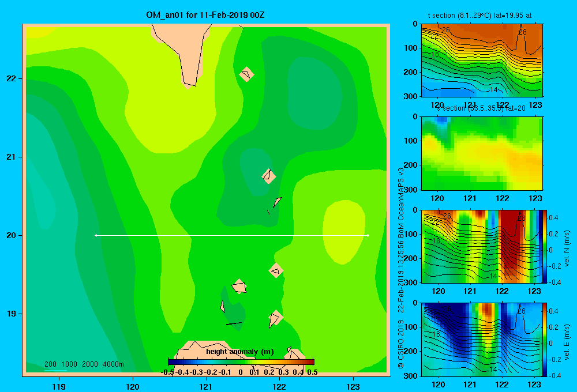577x392 pixels.
Task: Click depth label 200 on the salinity section axis
Action: (x=411, y=165)
